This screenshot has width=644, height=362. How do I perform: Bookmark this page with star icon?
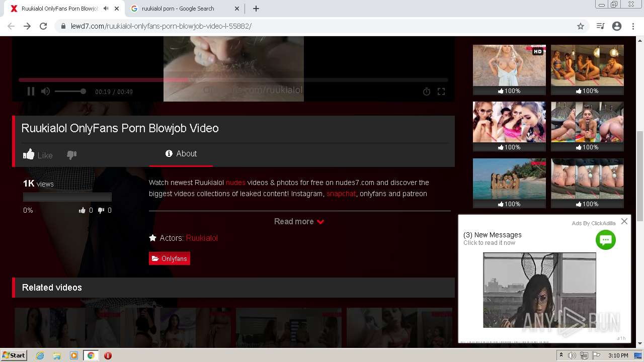[x=581, y=26]
